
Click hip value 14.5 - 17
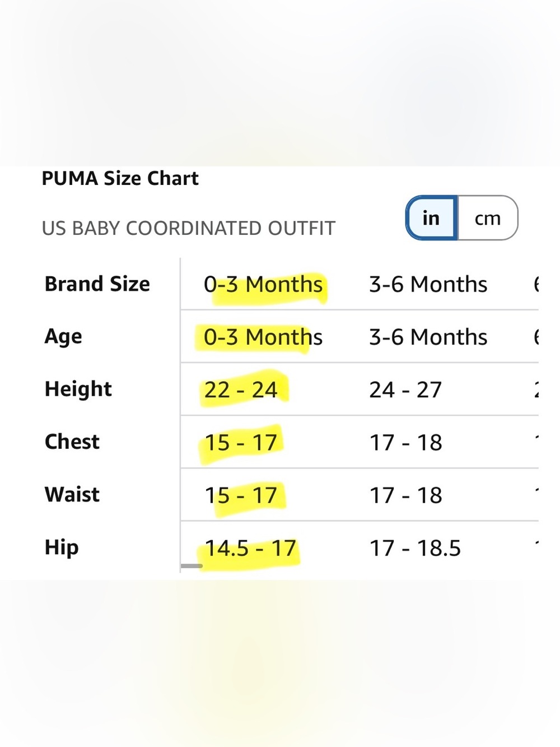(x=250, y=548)
